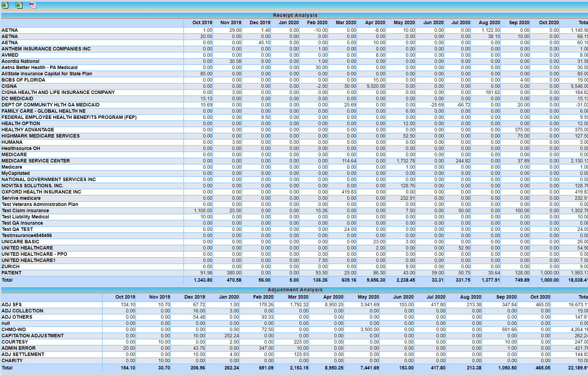Select the OXFORD HEALTH INSURANCE INC row
This screenshot has height=375, width=588.
41,192
